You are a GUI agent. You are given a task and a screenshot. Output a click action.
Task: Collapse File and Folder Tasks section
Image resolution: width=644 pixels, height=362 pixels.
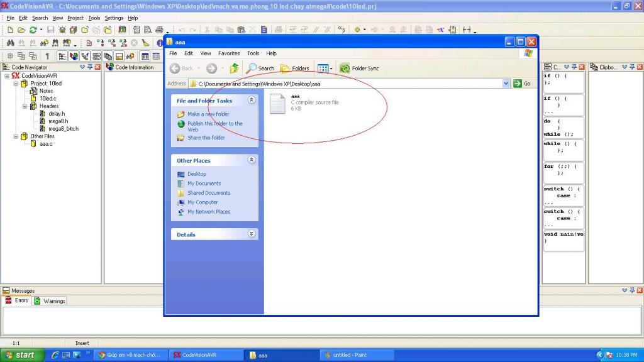(252, 100)
